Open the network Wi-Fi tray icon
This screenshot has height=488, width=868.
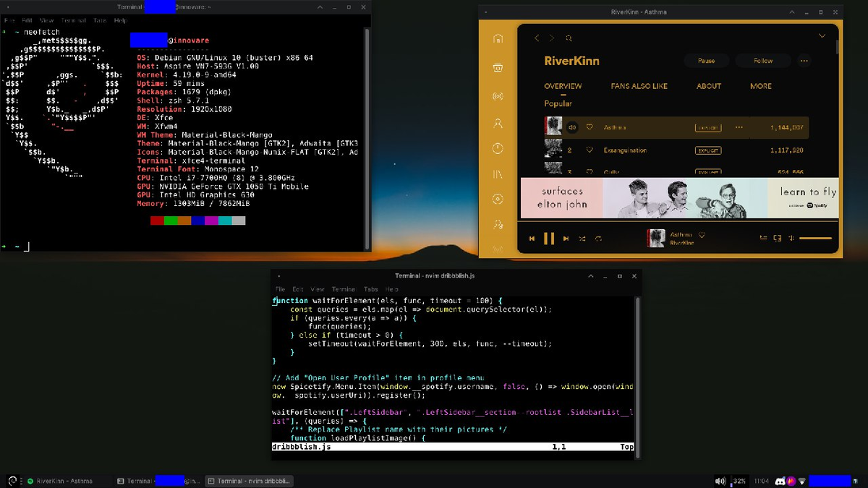tap(801, 481)
